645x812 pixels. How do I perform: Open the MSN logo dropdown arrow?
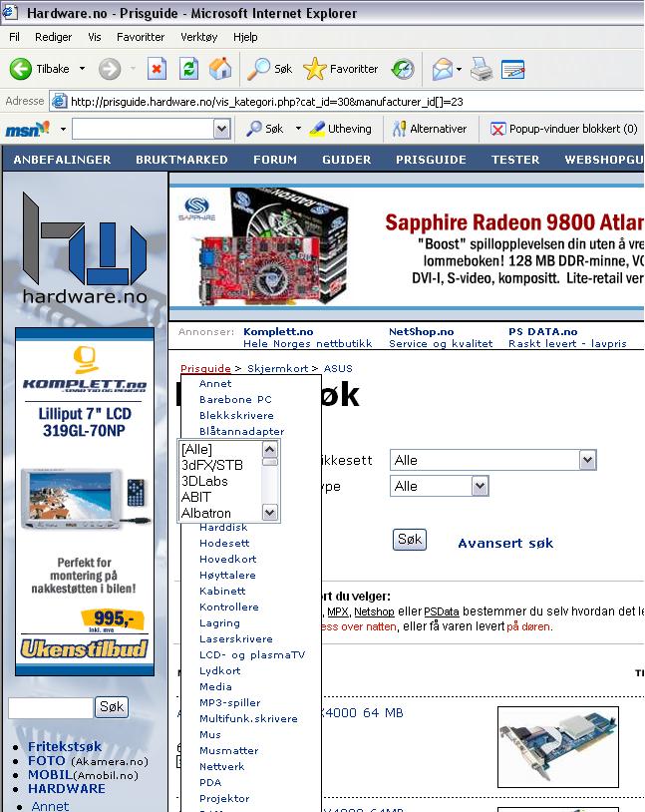click(63, 129)
